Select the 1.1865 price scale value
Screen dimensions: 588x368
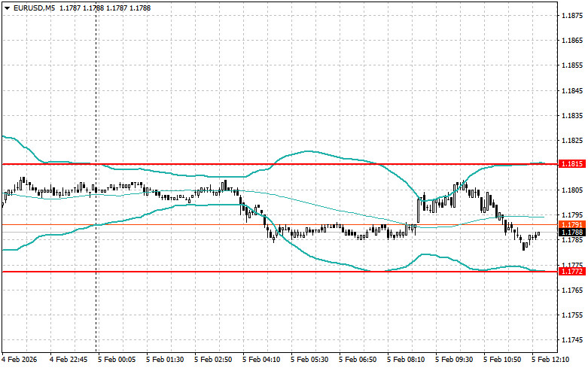(572, 40)
